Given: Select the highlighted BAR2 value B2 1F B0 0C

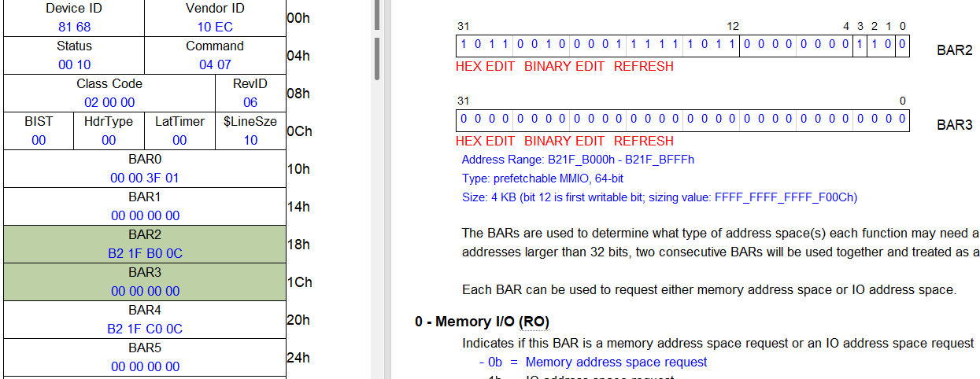Looking at the screenshot, I should pyautogui.click(x=145, y=253).
